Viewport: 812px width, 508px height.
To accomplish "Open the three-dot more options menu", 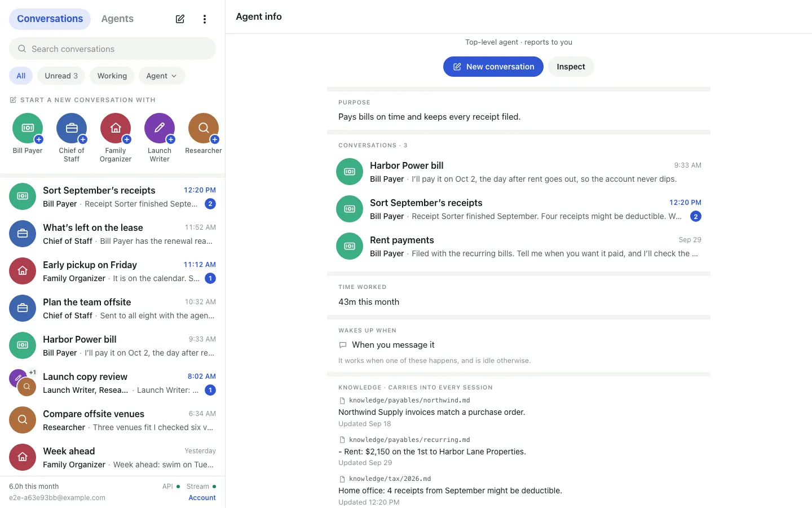I will pos(205,19).
